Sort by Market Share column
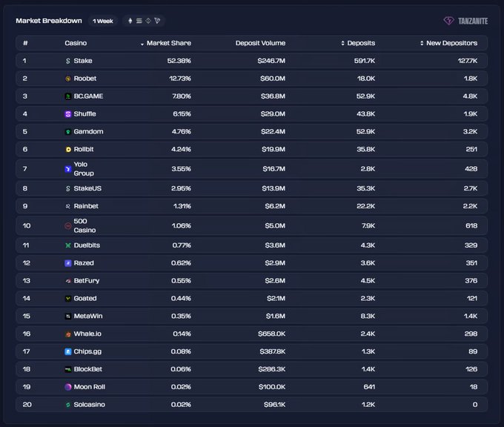 (x=166, y=43)
